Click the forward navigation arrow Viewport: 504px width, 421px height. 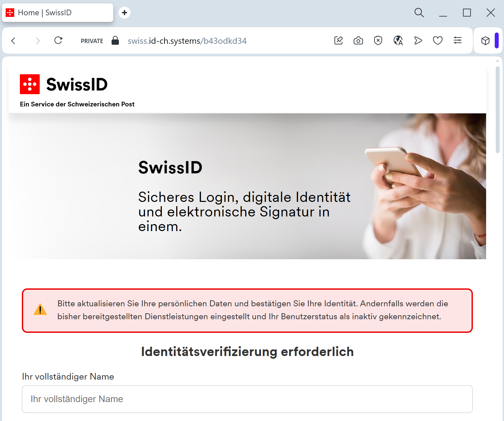tap(37, 41)
